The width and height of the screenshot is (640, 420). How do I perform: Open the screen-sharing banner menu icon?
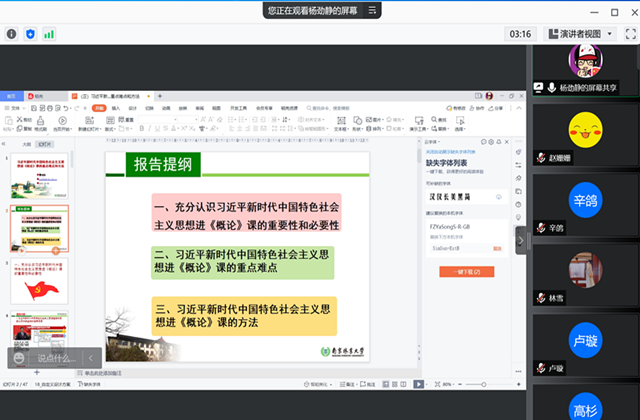click(372, 10)
